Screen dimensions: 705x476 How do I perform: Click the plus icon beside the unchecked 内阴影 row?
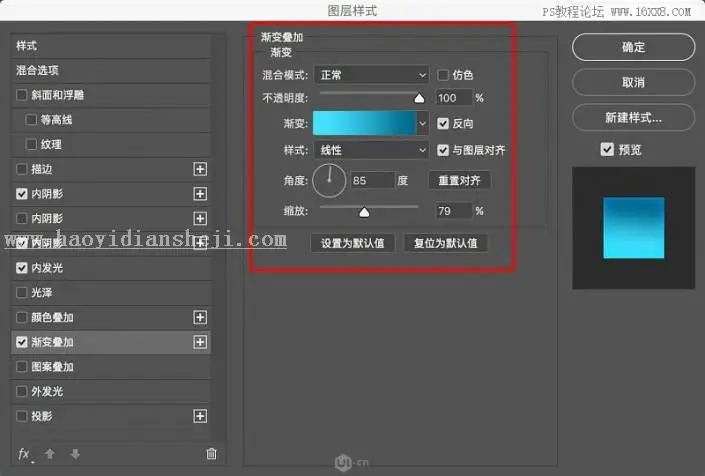coord(200,218)
